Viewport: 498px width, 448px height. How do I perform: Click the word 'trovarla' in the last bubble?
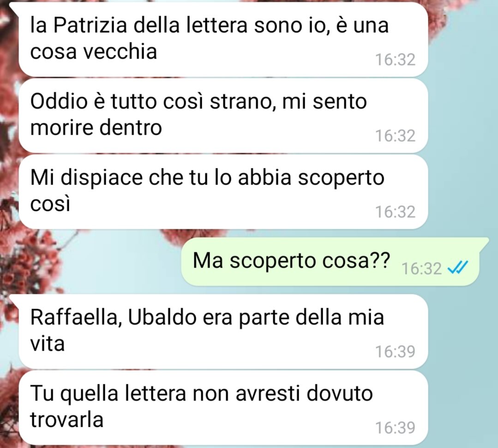click(67, 419)
